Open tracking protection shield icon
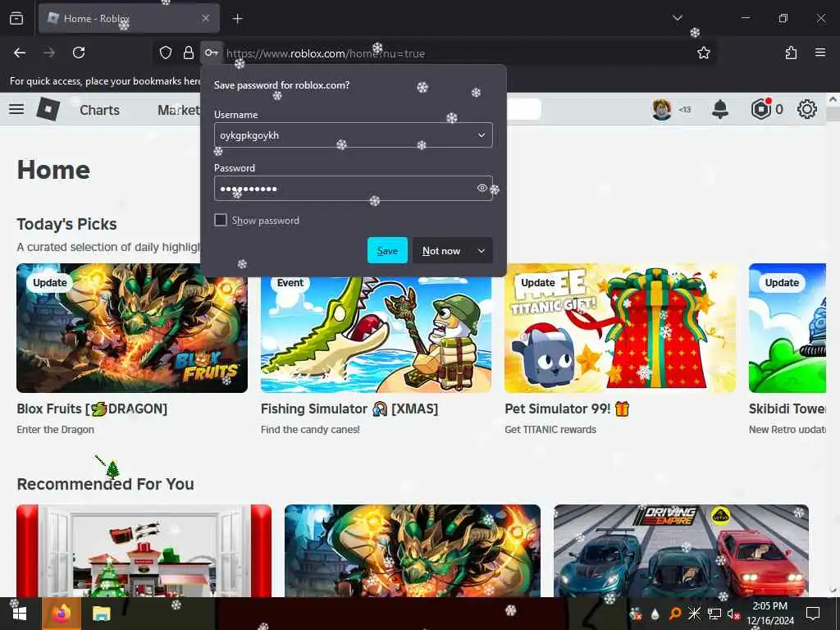The image size is (840, 630). point(166,52)
